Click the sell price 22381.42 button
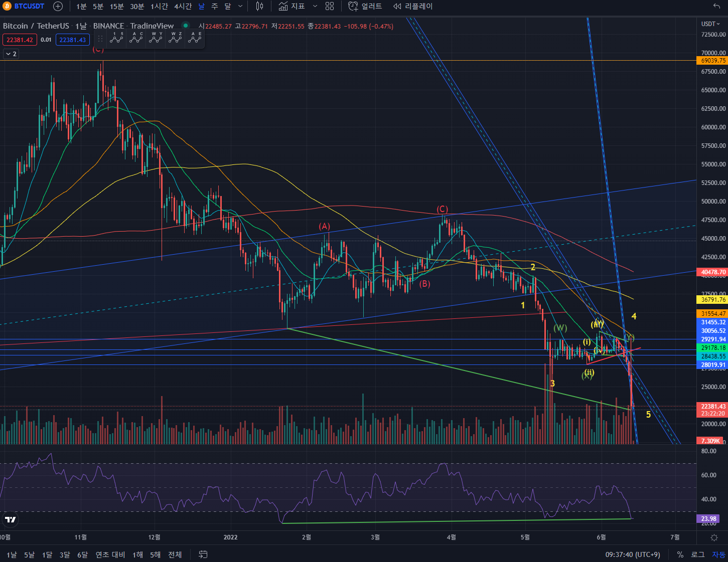The width and height of the screenshot is (728, 562). click(20, 40)
